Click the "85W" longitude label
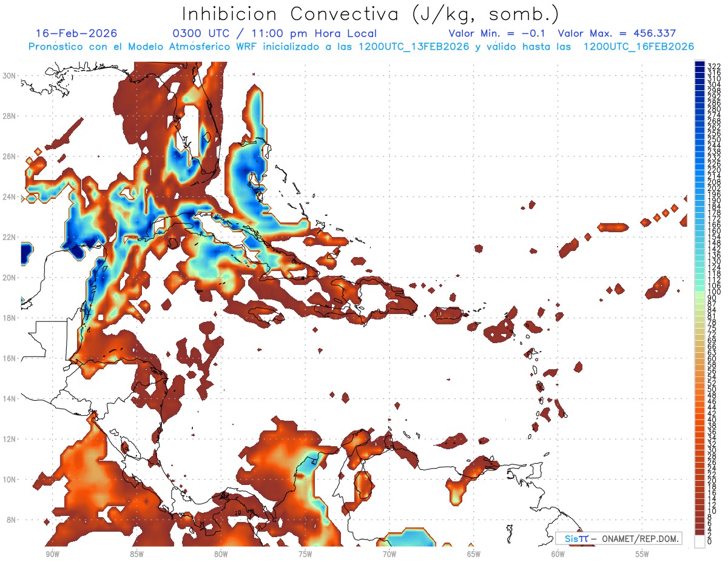This screenshot has width=728, height=562. tap(136, 554)
